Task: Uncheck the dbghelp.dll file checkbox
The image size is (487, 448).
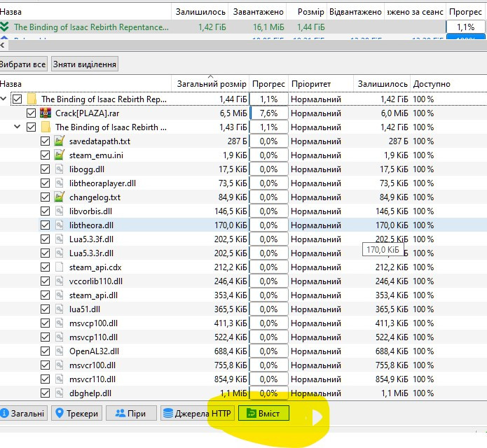Action: pyautogui.click(x=46, y=393)
